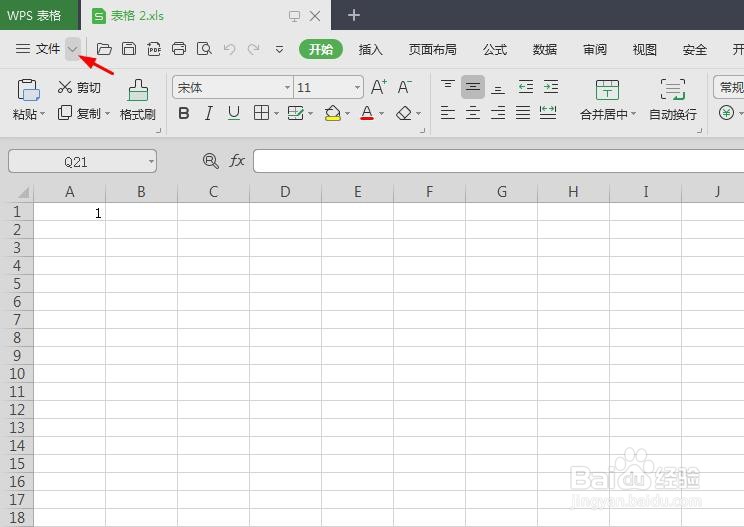Expand the font color dropdown arrow
Image resolution: width=744 pixels, height=527 pixels.
click(x=381, y=113)
